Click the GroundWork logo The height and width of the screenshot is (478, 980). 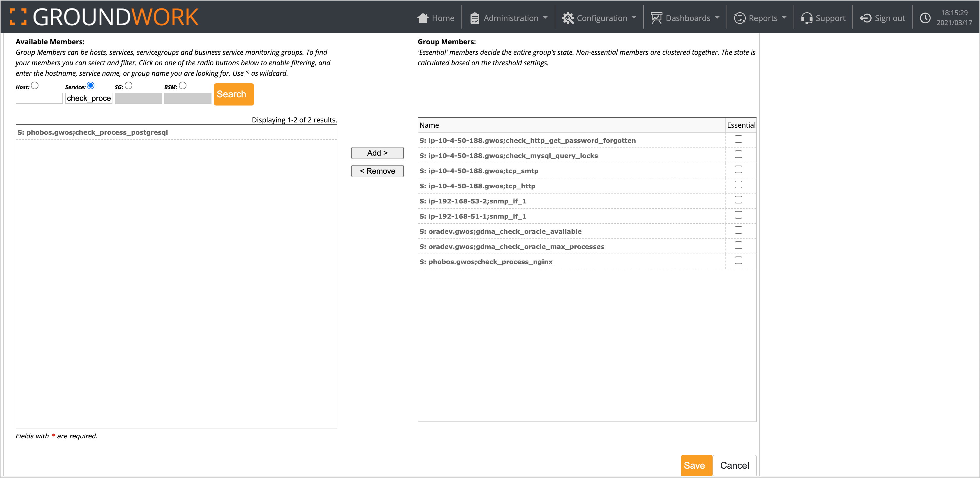tap(104, 17)
